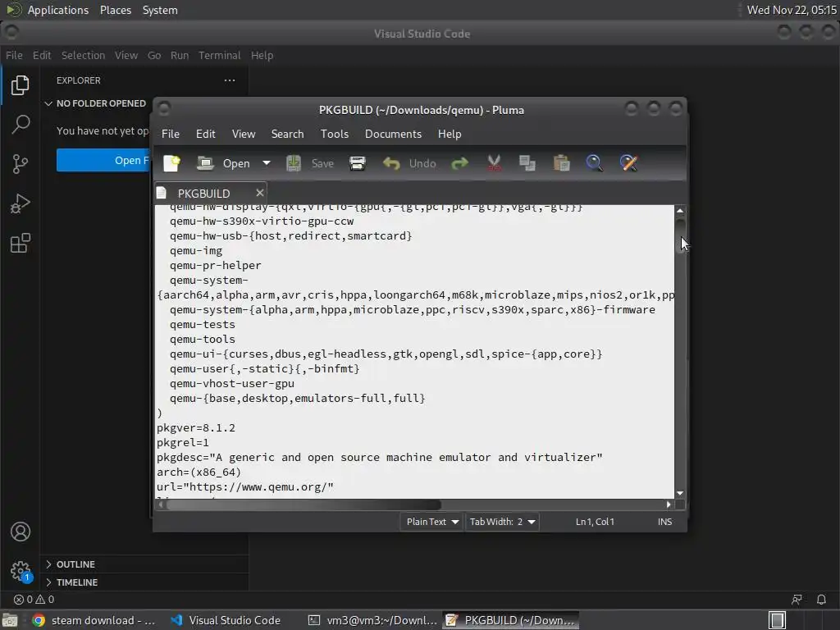Click the horizontal scrollbar thumb in Pluma
This screenshot has width=840, height=630.
pyautogui.click(x=304, y=504)
